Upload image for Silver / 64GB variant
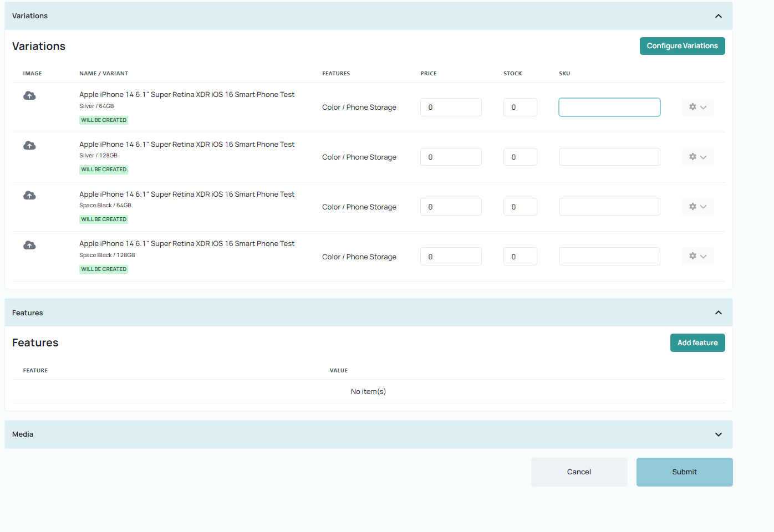Image resolution: width=774 pixels, height=532 pixels. [x=29, y=96]
